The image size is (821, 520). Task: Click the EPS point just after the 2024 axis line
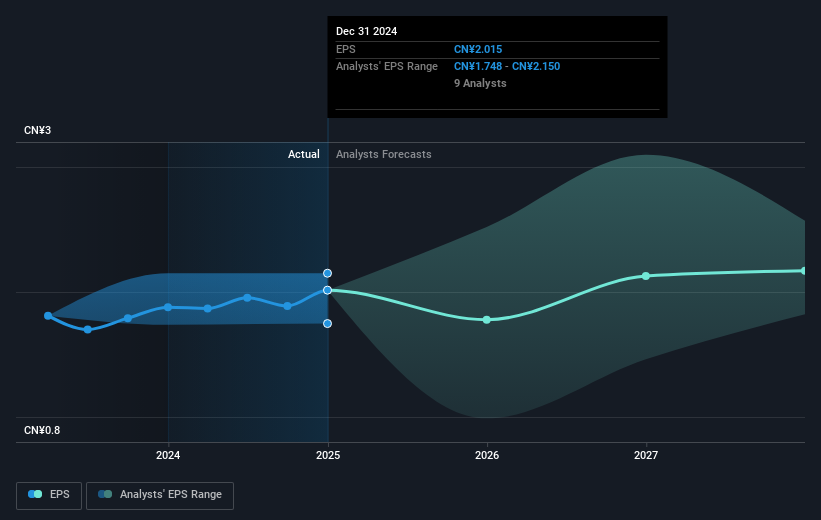coord(208,308)
